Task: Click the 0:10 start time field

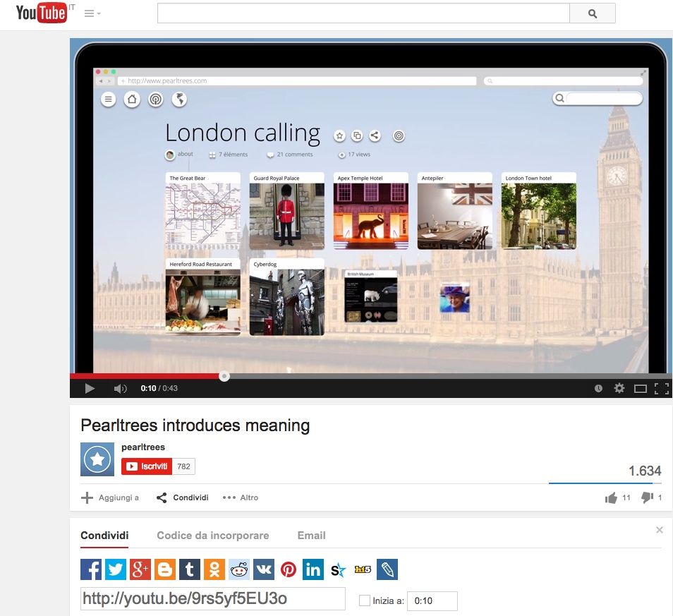Action: [x=432, y=601]
